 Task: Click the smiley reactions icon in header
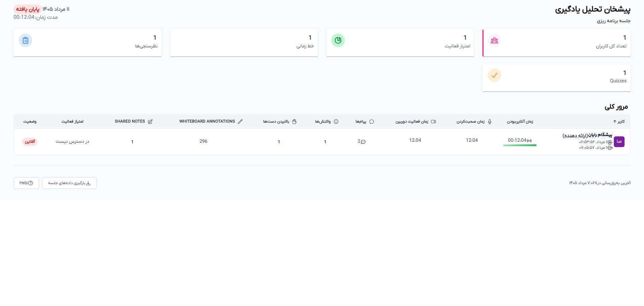point(336,122)
